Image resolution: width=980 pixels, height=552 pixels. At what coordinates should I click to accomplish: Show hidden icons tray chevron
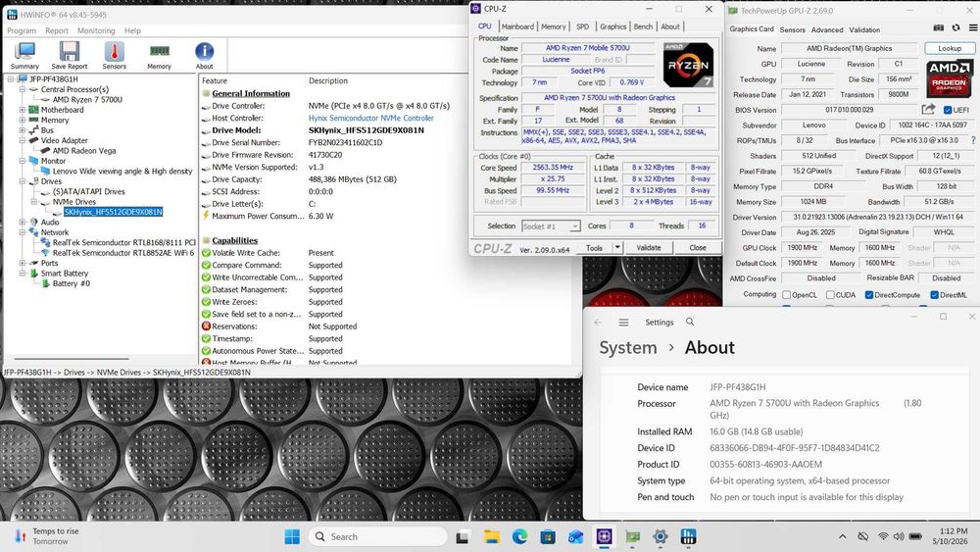click(x=843, y=536)
